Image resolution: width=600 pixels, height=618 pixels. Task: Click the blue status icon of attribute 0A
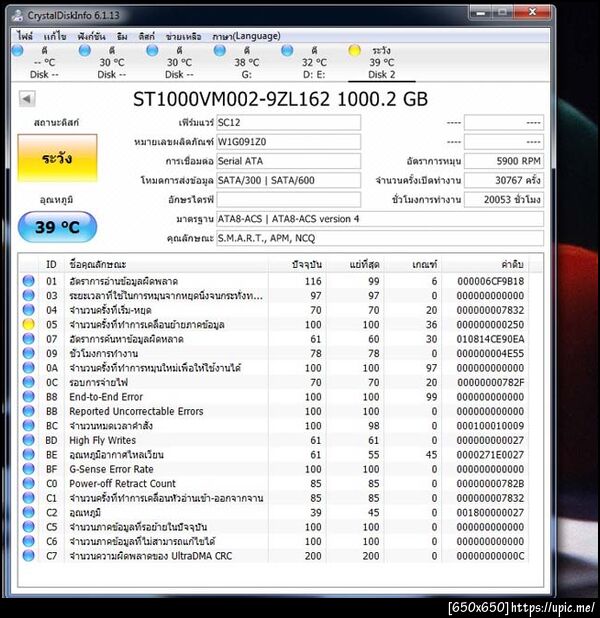(28, 367)
